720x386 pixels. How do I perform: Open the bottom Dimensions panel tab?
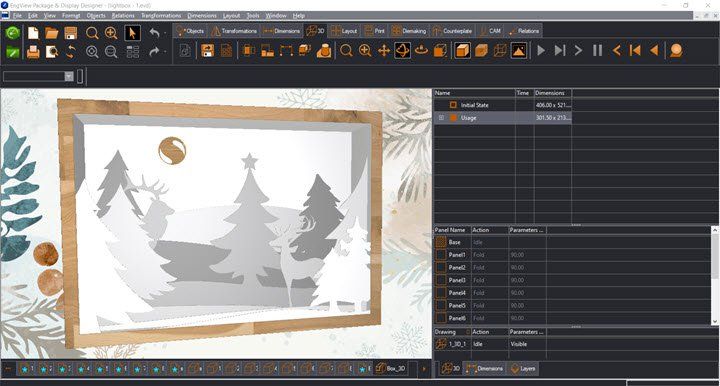pyautogui.click(x=484, y=368)
